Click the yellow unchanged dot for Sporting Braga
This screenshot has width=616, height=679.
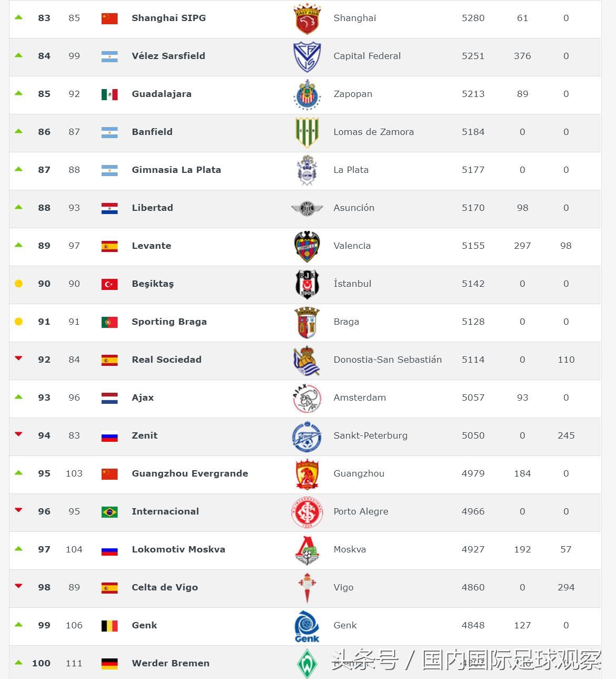pos(18,322)
